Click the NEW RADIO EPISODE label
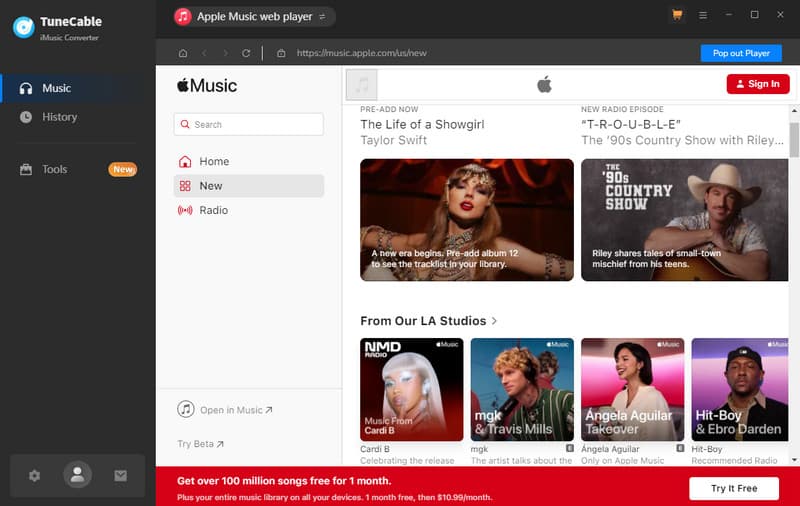The width and height of the screenshot is (800, 506). coord(622,109)
